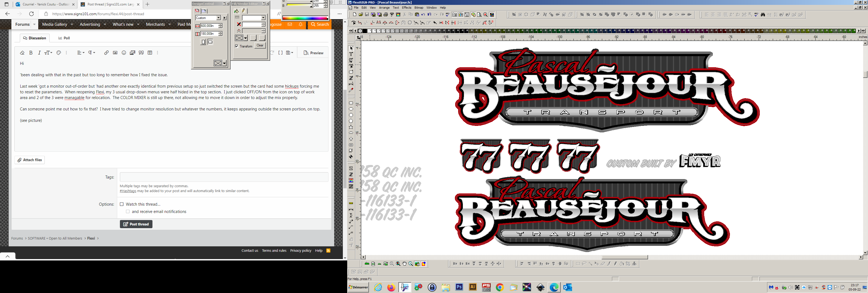Open file using the folder icon in FlexiSIGN
The height and width of the screenshot is (293, 868).
pyautogui.click(x=361, y=14)
